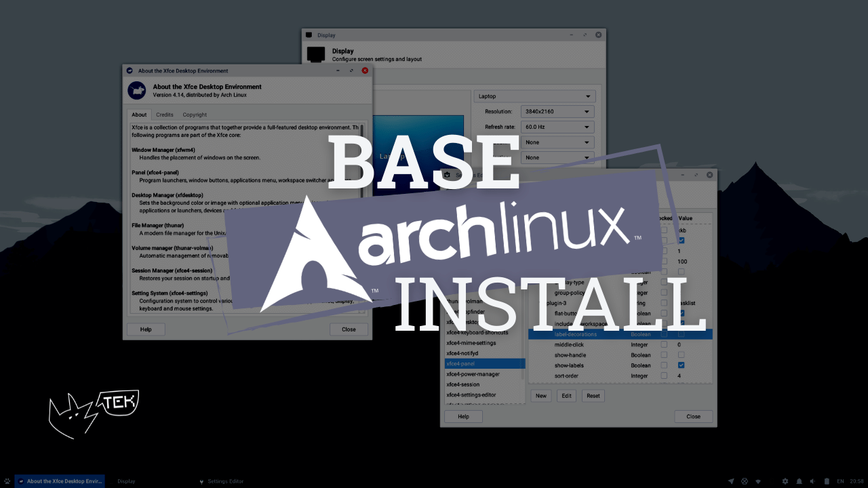868x488 pixels.
Task: Click the notification bell tray icon
Action: click(799, 481)
